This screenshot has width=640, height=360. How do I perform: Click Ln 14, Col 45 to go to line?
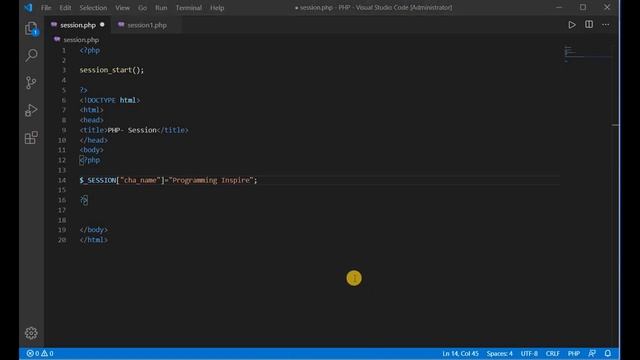tap(460, 353)
